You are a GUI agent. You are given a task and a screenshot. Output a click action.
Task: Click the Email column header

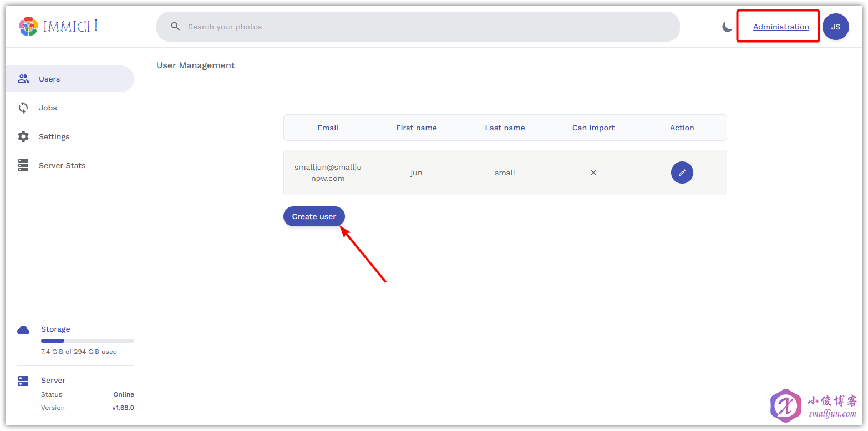point(328,128)
